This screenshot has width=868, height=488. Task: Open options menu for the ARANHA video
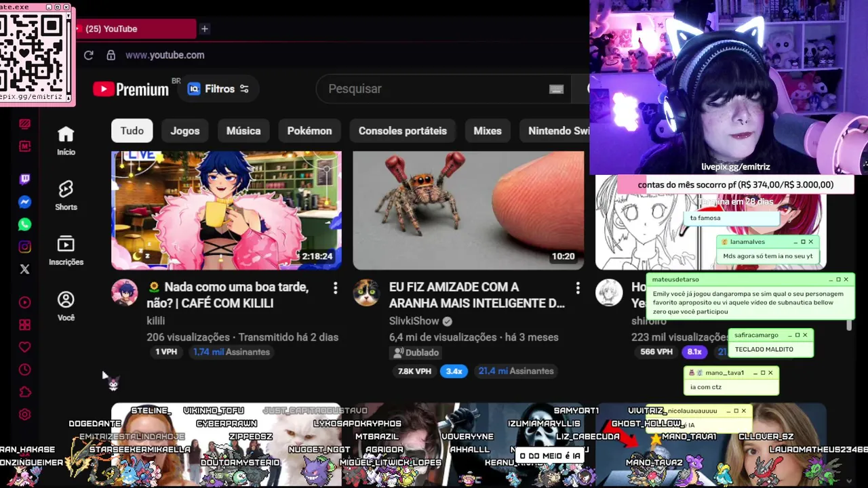577,288
